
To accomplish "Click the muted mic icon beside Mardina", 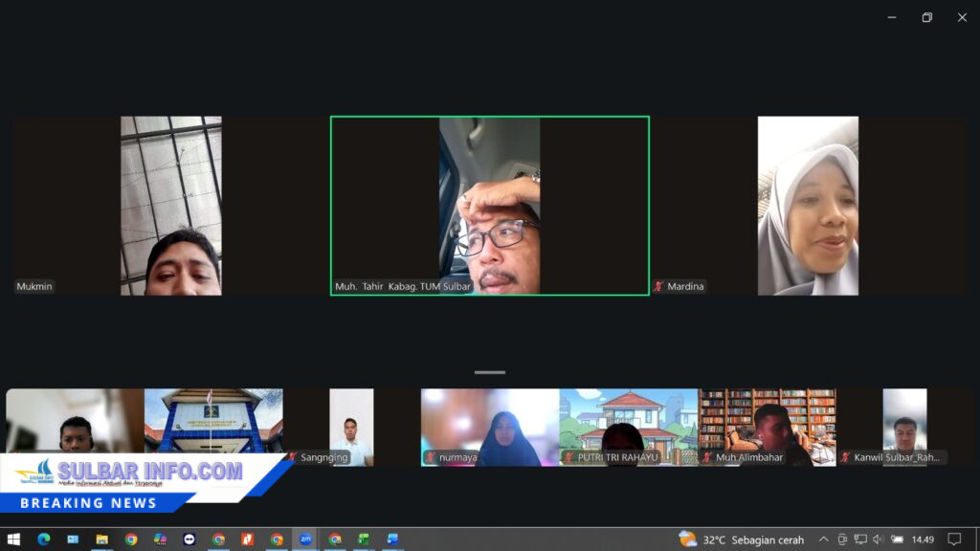I will [658, 286].
